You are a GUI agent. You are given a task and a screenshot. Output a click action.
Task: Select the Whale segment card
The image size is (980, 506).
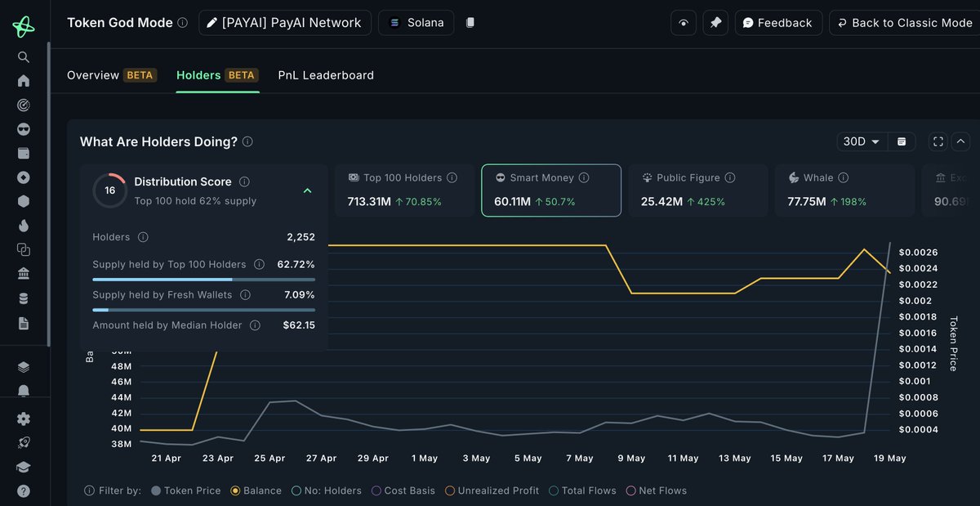pos(844,190)
